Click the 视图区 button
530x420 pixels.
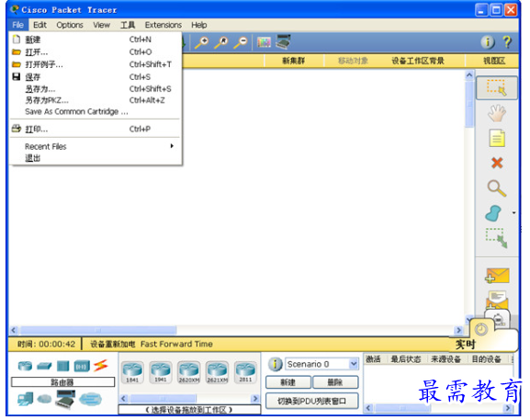point(494,61)
